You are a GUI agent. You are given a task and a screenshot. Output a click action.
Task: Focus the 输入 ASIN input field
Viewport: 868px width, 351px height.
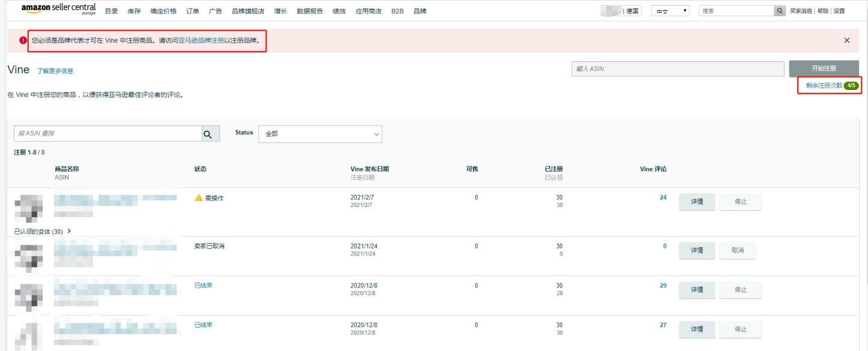coord(678,68)
